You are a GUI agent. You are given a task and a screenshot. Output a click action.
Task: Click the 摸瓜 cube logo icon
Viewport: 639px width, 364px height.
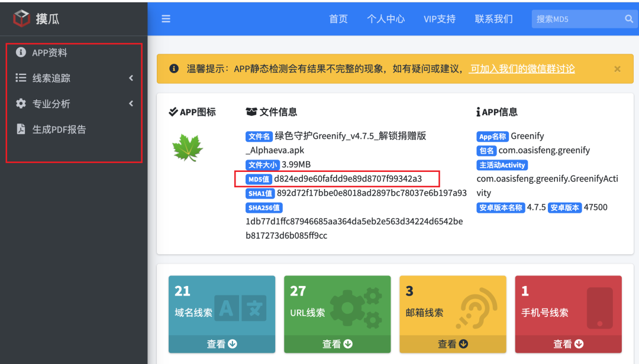point(21,18)
